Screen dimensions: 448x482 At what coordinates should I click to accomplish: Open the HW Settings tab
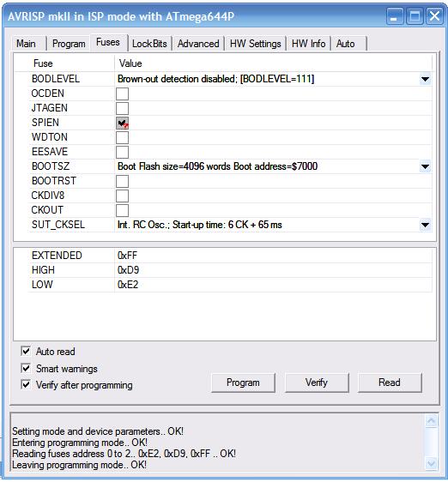tap(256, 44)
